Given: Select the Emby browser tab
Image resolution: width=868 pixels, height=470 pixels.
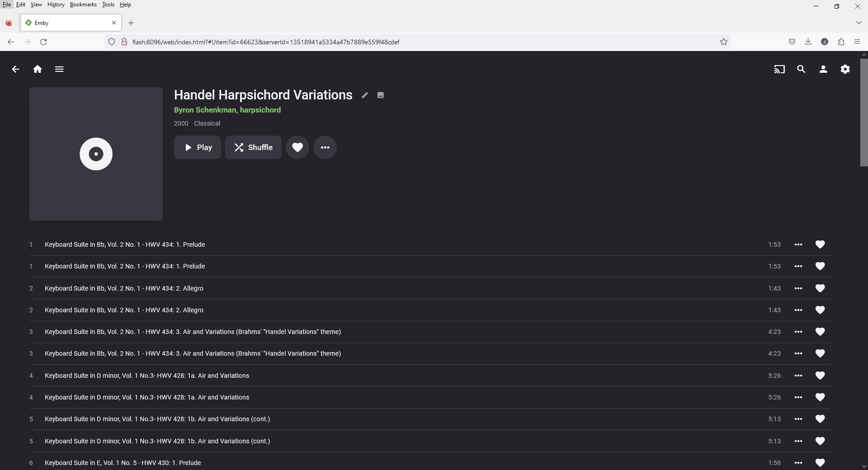Looking at the screenshot, I should [x=71, y=23].
